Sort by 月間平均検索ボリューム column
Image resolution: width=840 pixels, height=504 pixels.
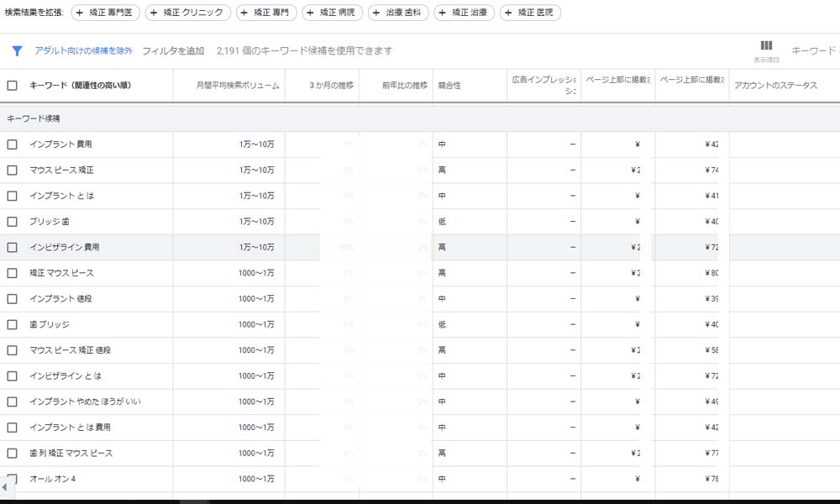pos(238,86)
